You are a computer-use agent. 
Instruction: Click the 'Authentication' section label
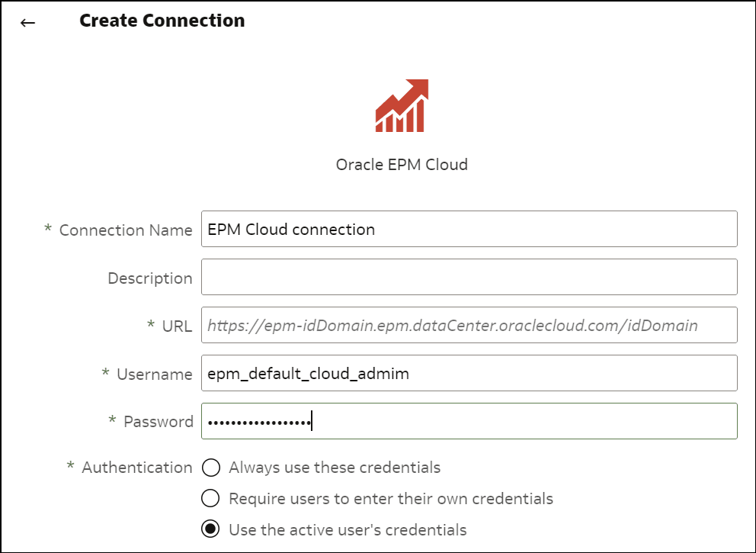[x=137, y=468]
